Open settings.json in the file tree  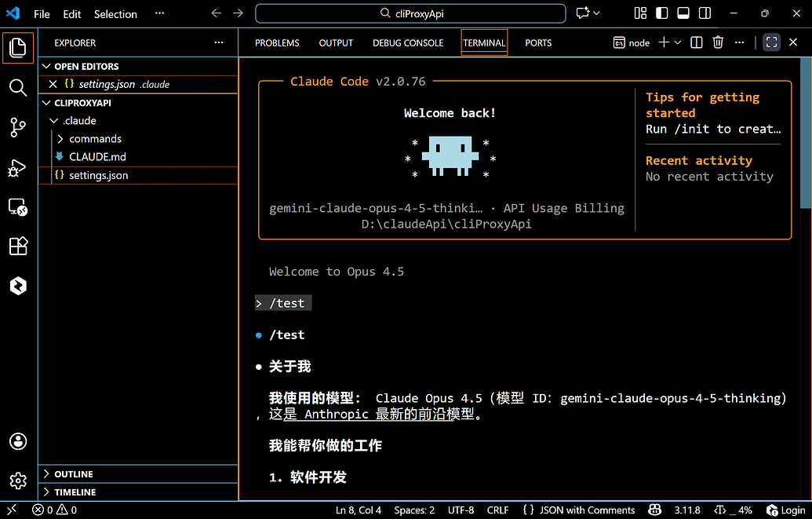[138, 175]
